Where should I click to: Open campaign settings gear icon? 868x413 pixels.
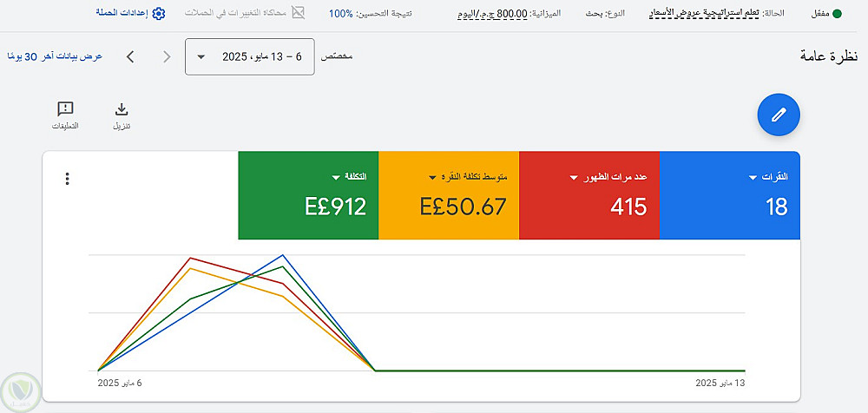(159, 14)
